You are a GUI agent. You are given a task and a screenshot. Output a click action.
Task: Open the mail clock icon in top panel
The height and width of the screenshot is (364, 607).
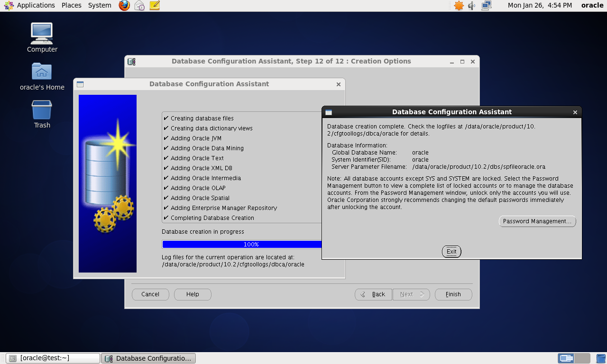[x=139, y=6]
